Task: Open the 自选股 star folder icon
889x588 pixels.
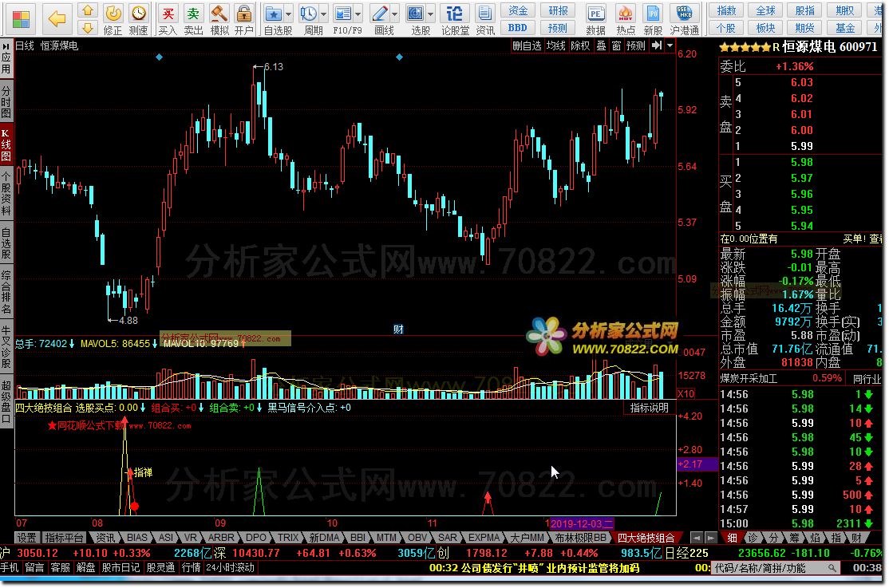Action: (273, 13)
